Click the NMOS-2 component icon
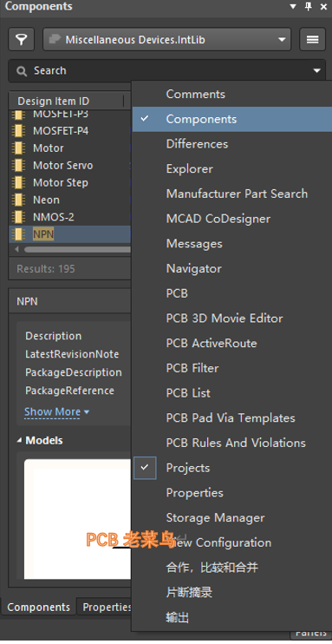The width and height of the screenshot is (332, 644). [x=18, y=217]
